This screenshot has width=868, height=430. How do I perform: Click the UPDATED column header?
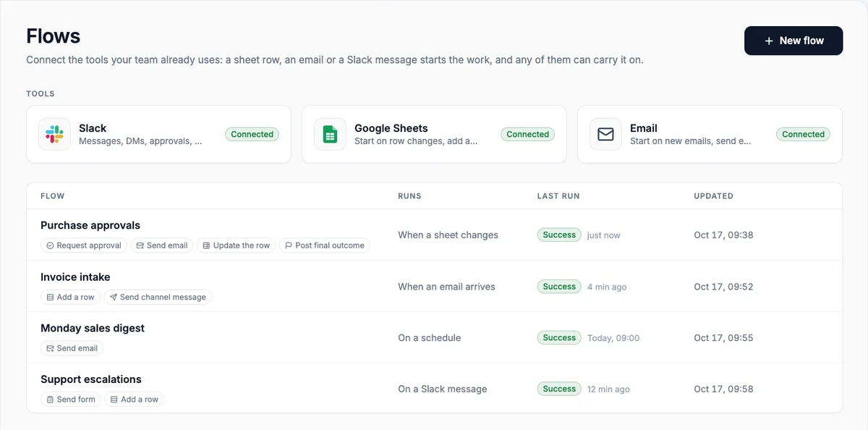pyautogui.click(x=713, y=196)
